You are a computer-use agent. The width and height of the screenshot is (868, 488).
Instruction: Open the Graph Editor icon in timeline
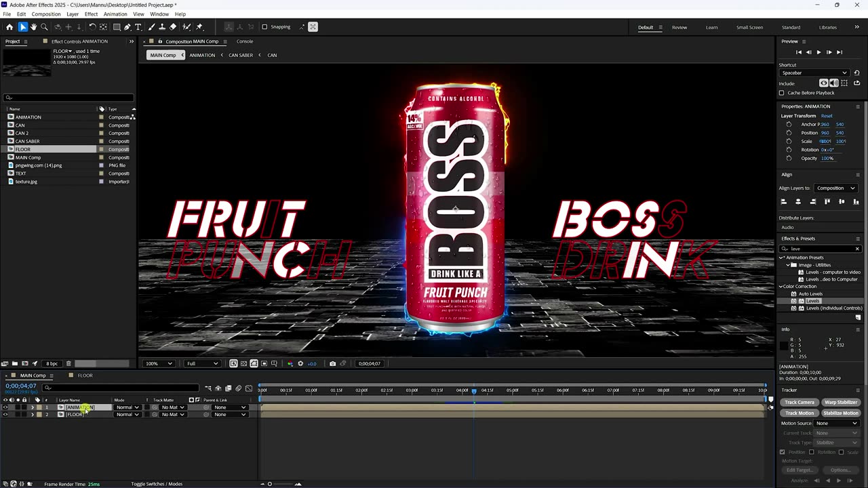[x=248, y=388]
